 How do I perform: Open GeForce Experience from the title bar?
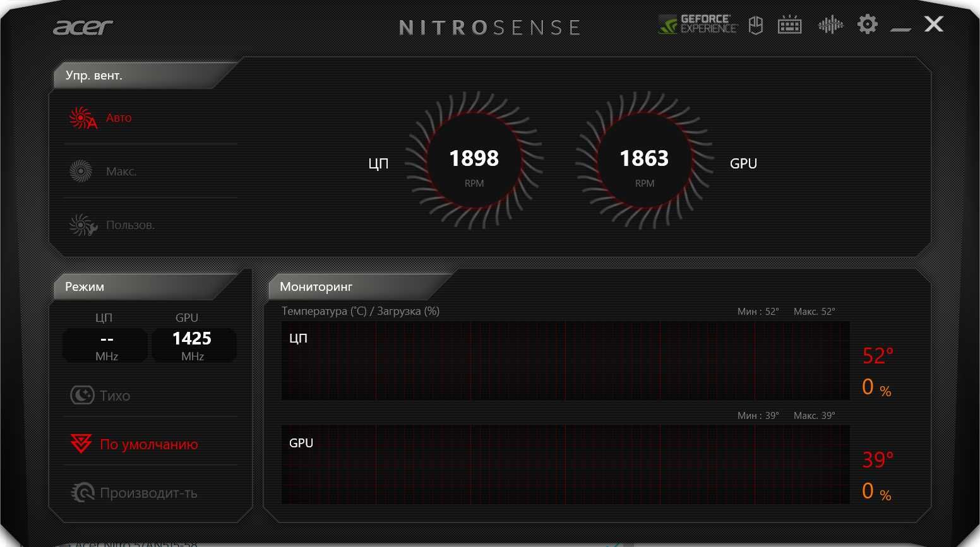point(698,25)
